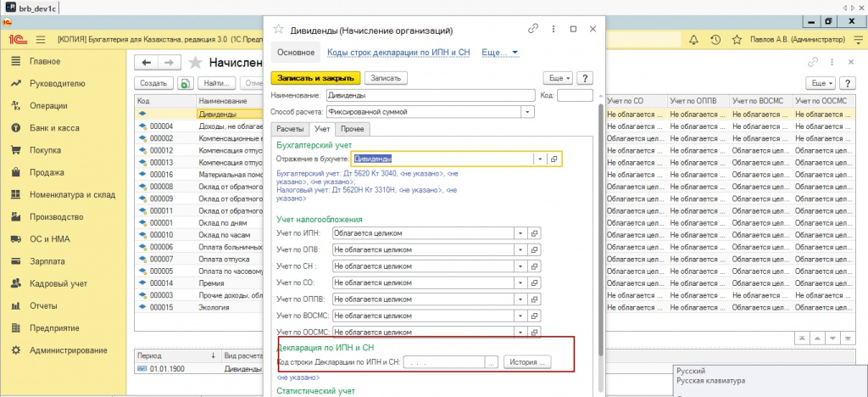The height and width of the screenshot is (397, 868).
Task: Click Записать и закрыть button
Action: tap(315, 78)
